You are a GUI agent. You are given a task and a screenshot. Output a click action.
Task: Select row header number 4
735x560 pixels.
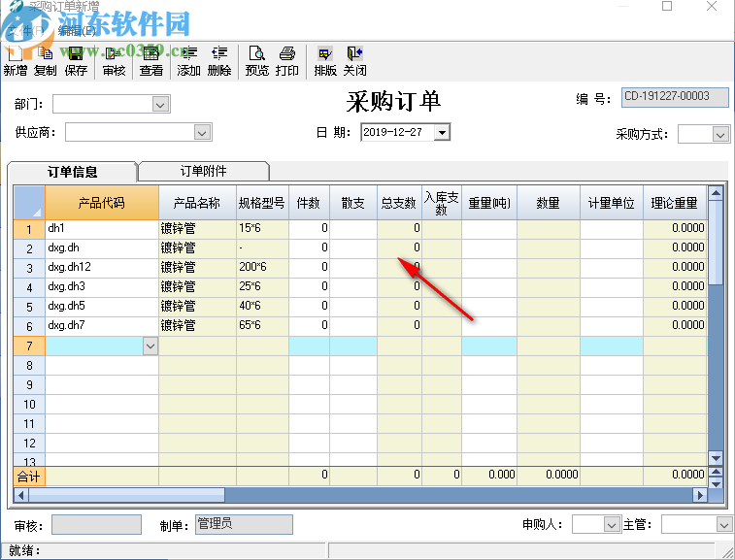pos(29,287)
